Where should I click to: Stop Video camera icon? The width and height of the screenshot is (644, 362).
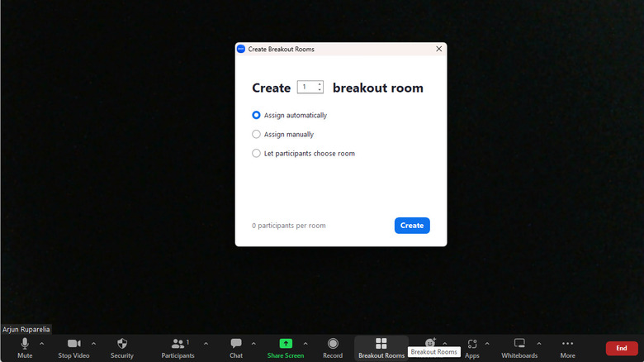tap(74, 344)
